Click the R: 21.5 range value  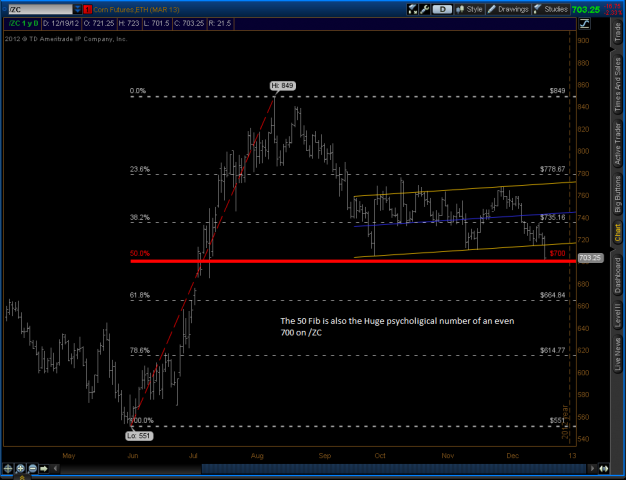click(x=220, y=24)
